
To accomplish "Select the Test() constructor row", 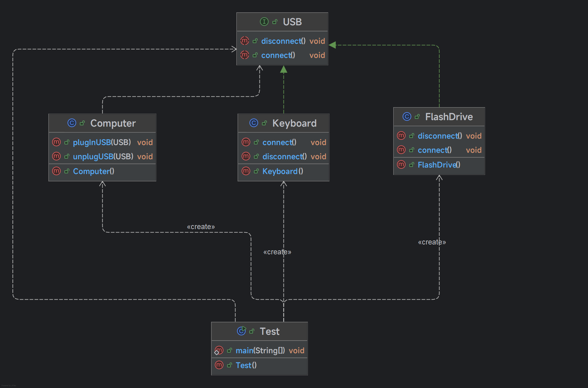I will coord(246,366).
